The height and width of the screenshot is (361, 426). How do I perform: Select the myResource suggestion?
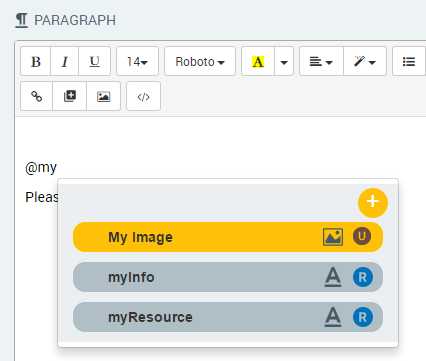228,317
